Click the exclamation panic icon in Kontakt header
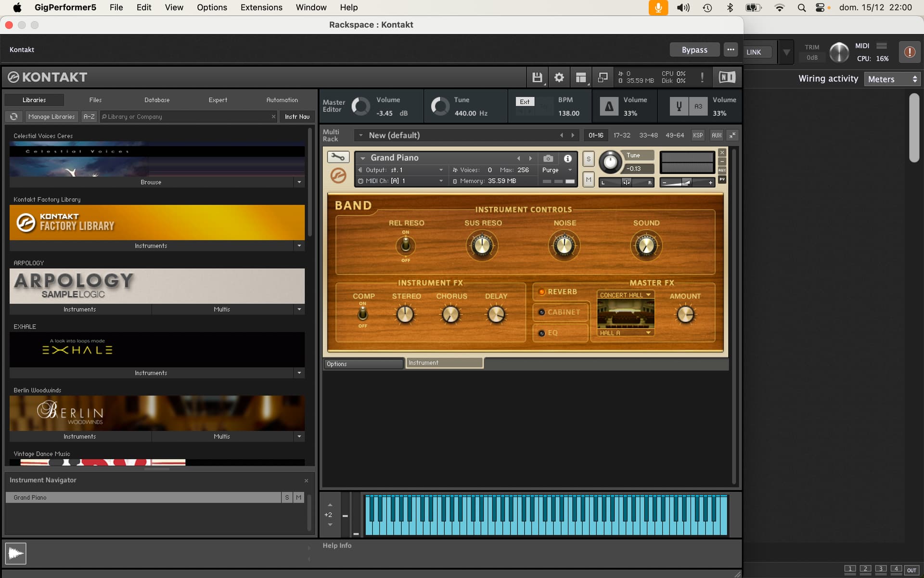This screenshot has width=924, height=578. pos(702,77)
